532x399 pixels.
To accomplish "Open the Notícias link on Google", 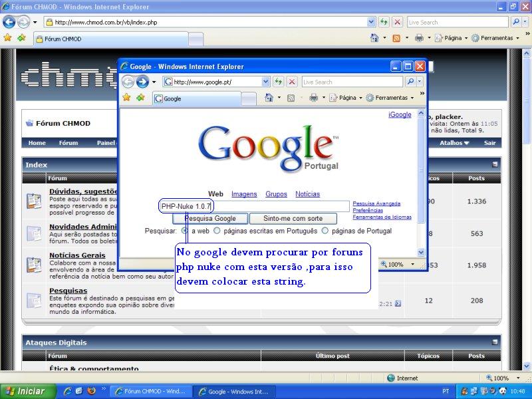I will pyautogui.click(x=307, y=194).
